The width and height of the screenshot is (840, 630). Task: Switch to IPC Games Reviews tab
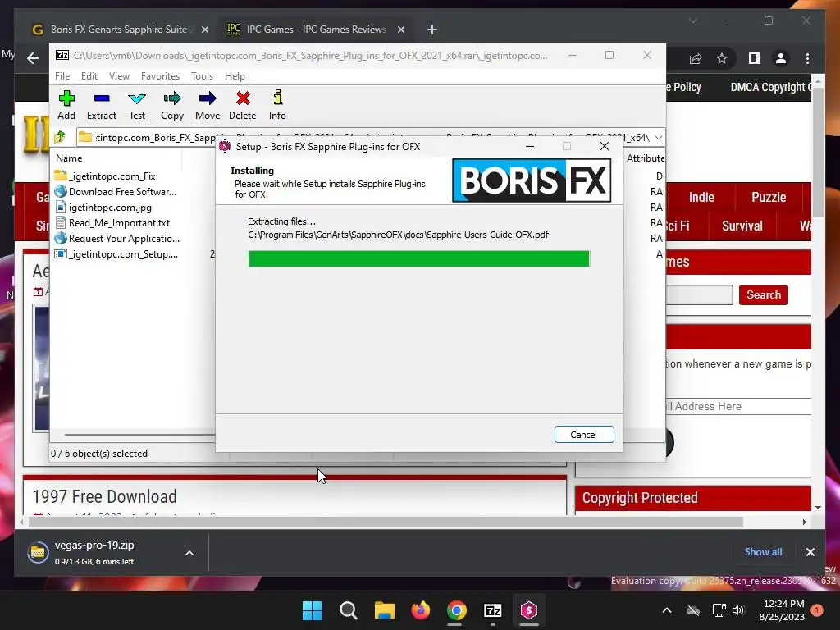pyautogui.click(x=316, y=30)
